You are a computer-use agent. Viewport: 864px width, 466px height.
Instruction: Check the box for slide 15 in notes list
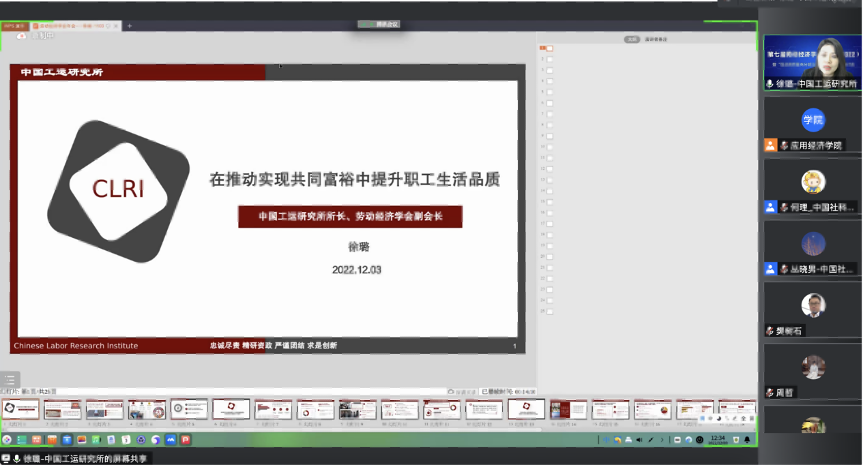[549, 202]
